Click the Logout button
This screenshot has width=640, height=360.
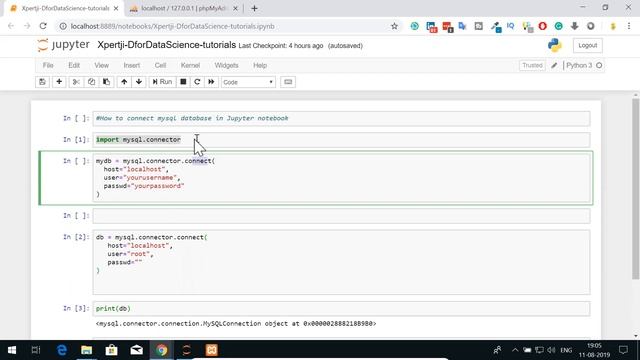587,45
